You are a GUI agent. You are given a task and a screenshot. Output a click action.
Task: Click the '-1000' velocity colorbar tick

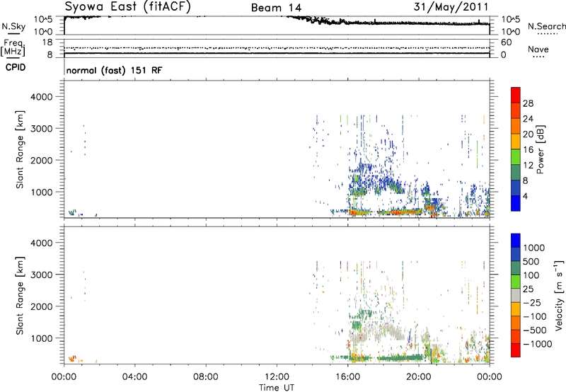(x=538, y=344)
